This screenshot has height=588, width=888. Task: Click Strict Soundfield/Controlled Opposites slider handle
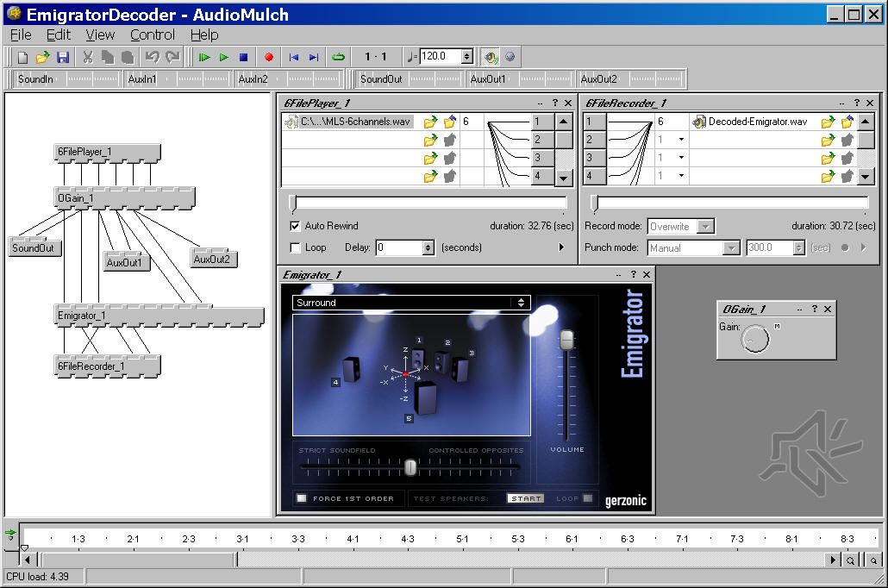click(x=410, y=466)
